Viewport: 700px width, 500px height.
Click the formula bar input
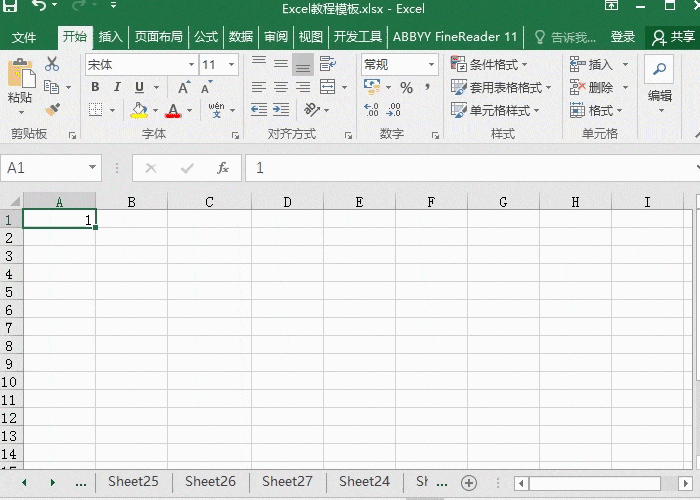pos(471,168)
